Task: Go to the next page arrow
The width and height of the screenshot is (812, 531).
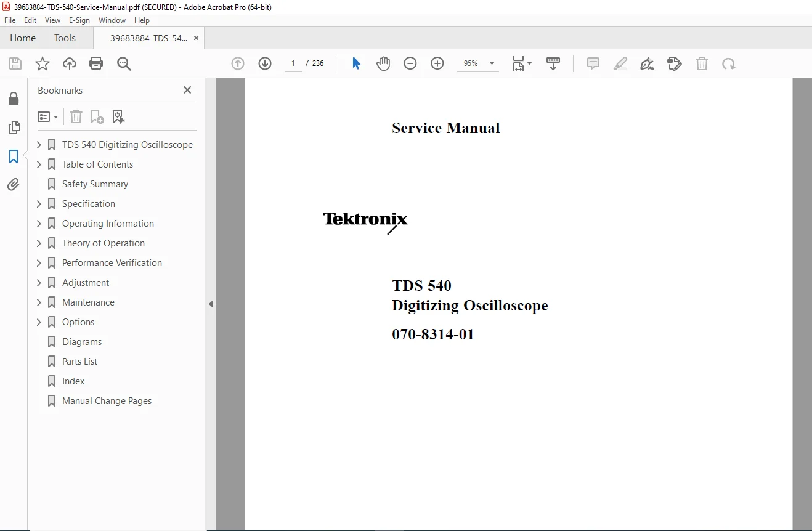Action: tap(265, 63)
